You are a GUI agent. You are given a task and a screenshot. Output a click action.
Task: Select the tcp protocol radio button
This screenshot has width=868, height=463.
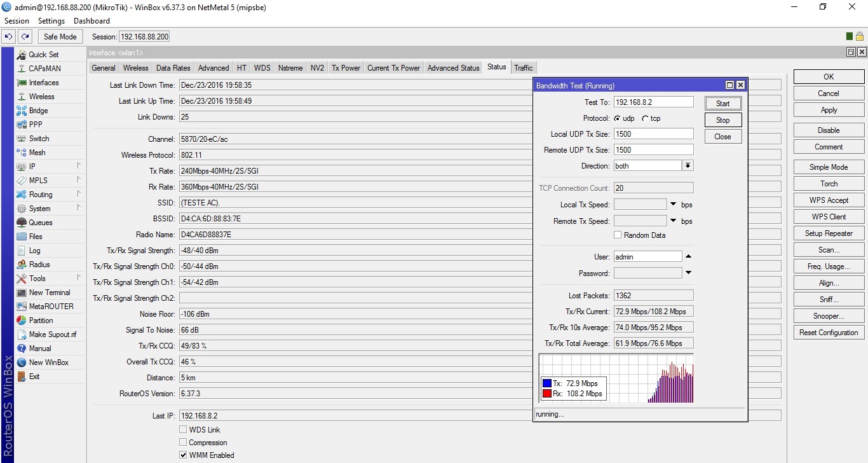click(x=646, y=118)
